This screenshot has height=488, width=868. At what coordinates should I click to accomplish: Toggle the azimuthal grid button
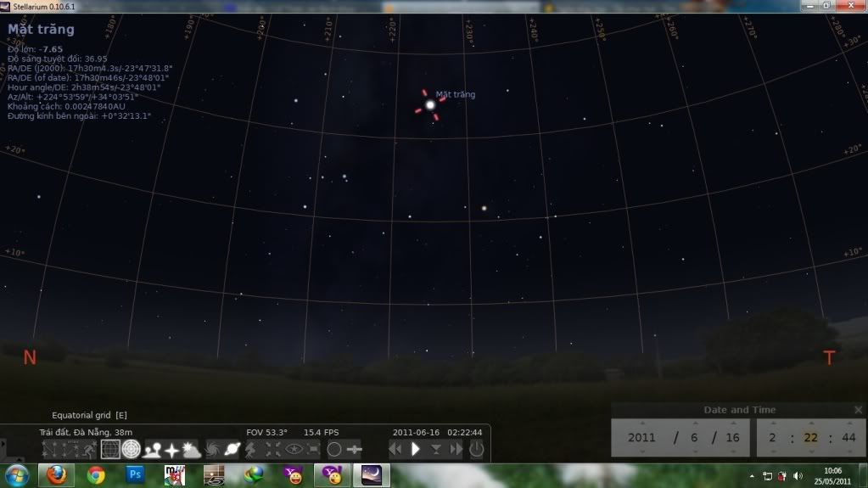131,450
